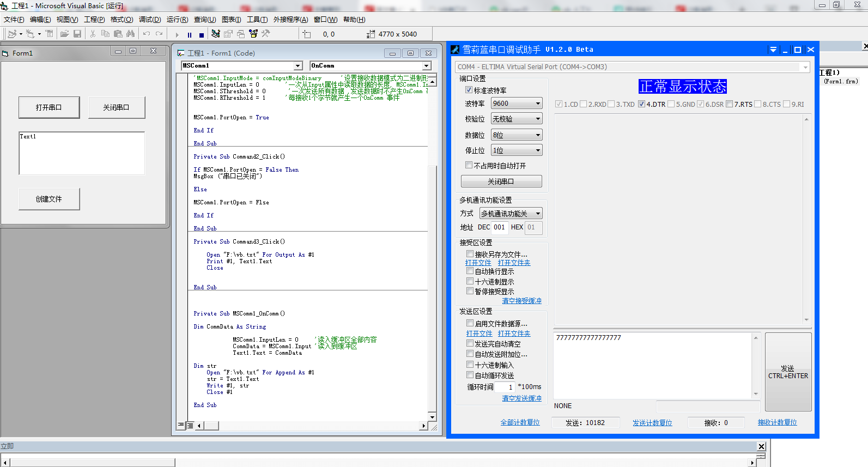Open the Object Browser toolbar icon
Screen dimensions: 868x467
(253, 34)
